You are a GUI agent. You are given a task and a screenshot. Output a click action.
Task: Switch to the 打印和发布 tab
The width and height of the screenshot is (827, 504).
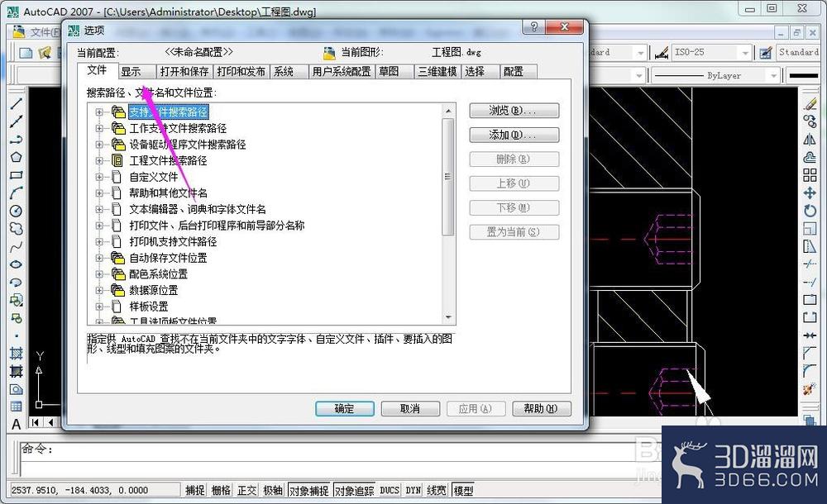(x=241, y=72)
